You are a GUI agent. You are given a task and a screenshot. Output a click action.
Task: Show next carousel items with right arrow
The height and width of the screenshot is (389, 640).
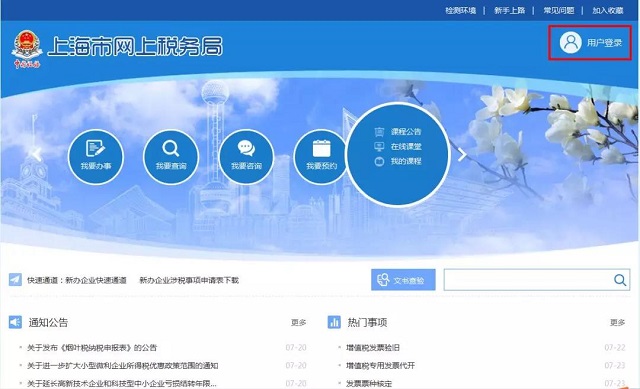coord(462,154)
